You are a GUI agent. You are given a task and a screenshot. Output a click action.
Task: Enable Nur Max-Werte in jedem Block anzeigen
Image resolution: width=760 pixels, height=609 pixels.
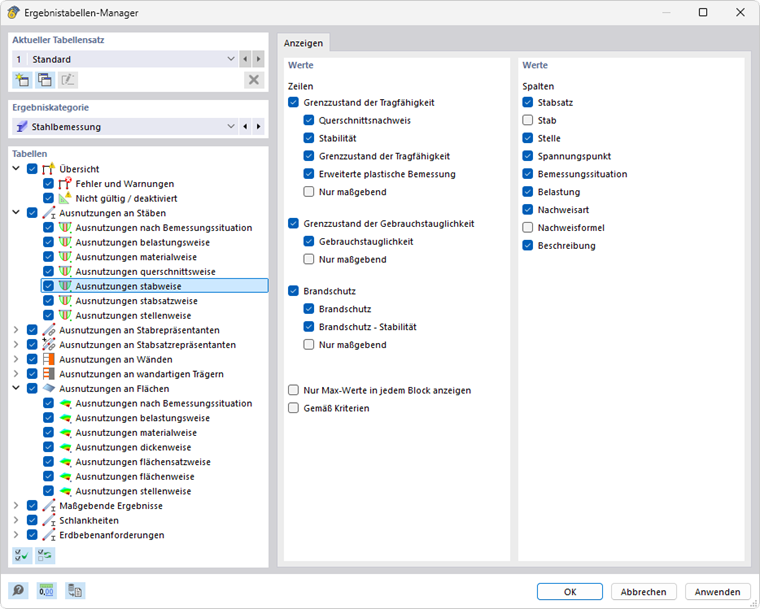click(x=293, y=390)
